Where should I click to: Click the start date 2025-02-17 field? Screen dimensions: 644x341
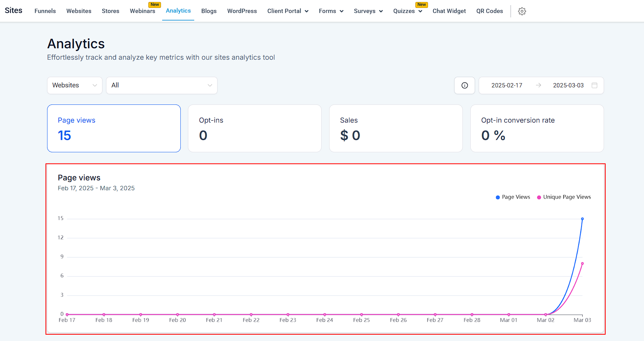click(506, 85)
